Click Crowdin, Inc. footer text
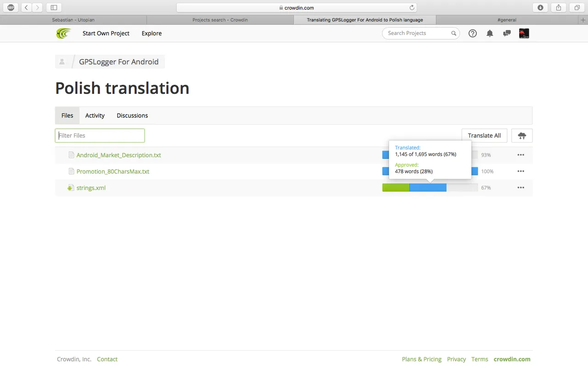Screen dimensions: 588x368 74,359
